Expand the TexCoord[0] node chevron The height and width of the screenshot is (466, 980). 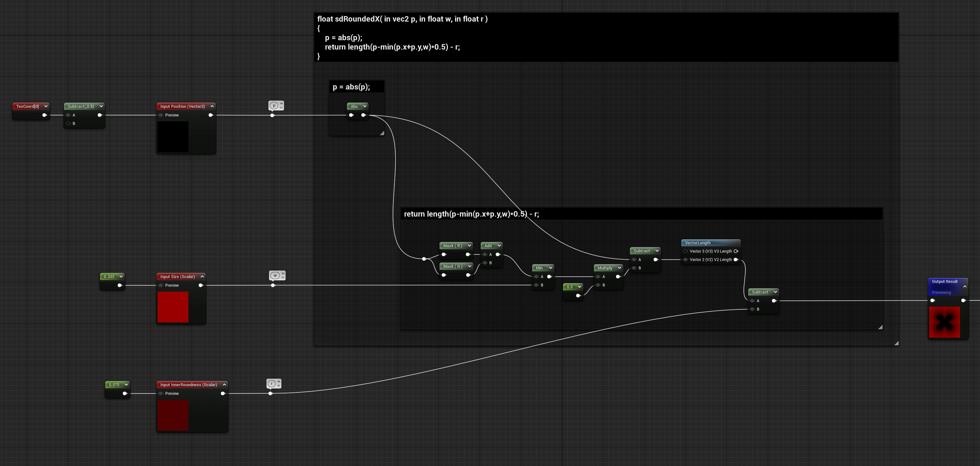click(46, 106)
